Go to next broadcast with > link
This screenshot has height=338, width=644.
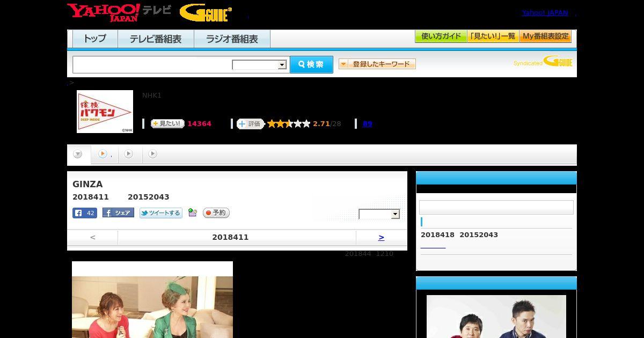(381, 237)
